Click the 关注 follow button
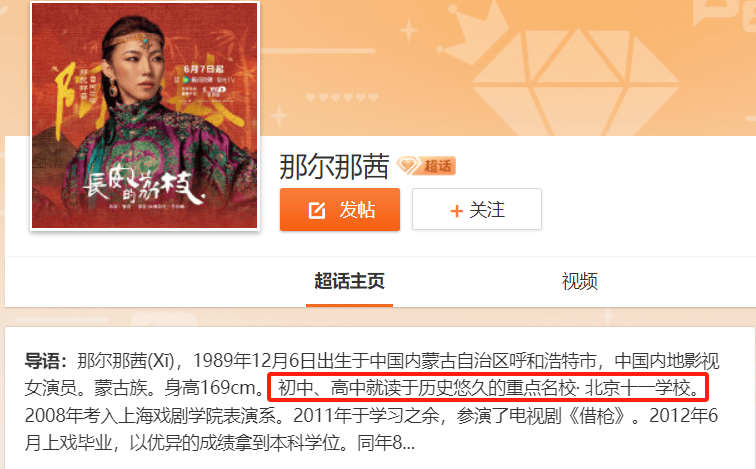This screenshot has height=469, width=756. 477,209
